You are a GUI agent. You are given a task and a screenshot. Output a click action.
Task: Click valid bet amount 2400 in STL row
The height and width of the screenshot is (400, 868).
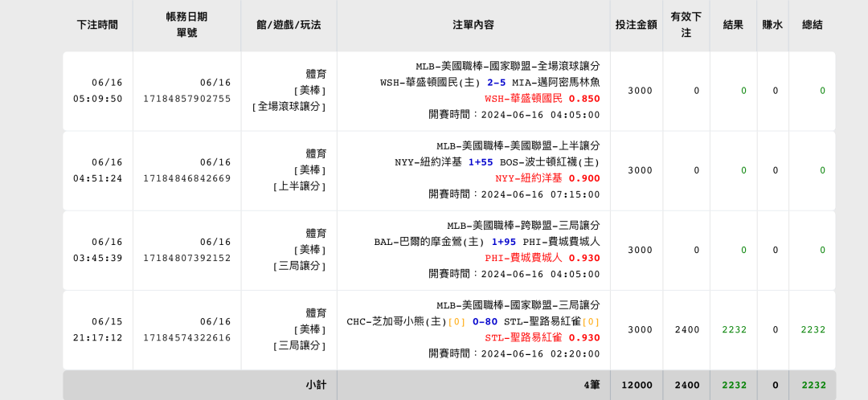click(687, 330)
